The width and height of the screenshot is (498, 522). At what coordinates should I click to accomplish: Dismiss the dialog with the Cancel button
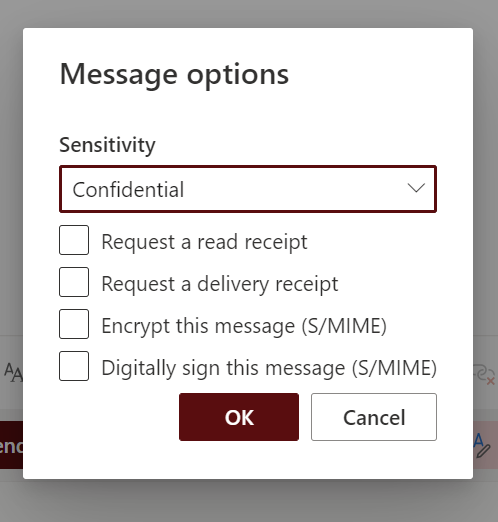[x=374, y=417]
